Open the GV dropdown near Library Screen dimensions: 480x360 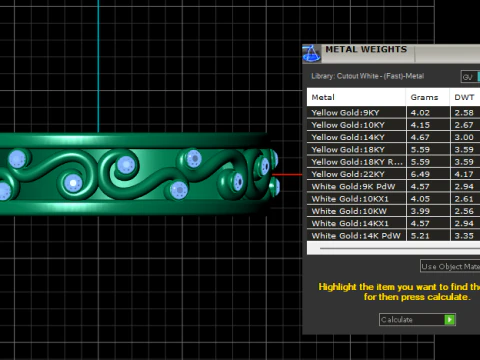coord(470,77)
